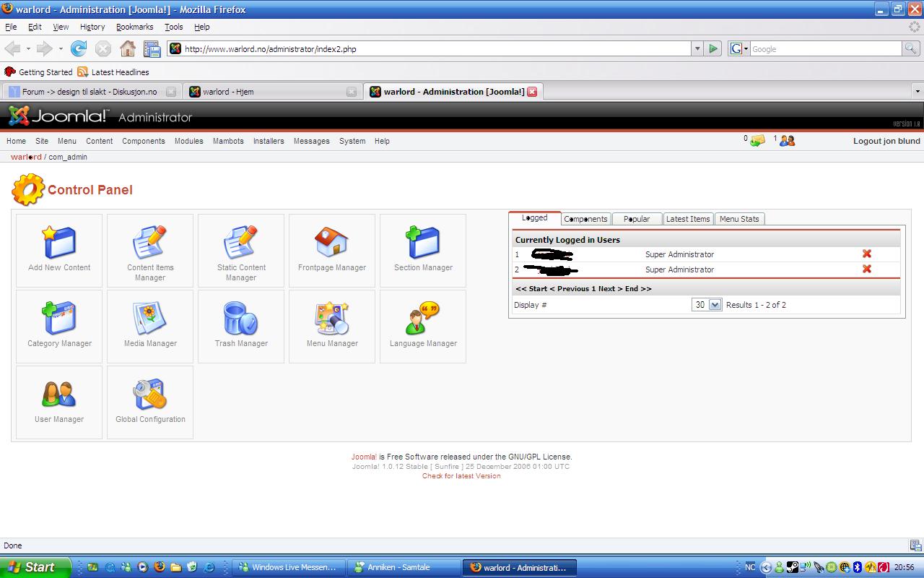Open the forward history dropdown arrow
This screenshot has width=924, height=578.
point(60,48)
